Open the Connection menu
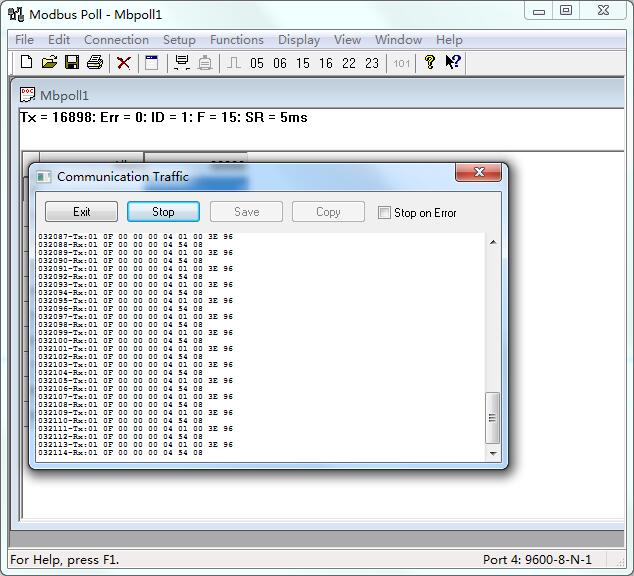Screen dimensions: 634x576 tap(116, 40)
